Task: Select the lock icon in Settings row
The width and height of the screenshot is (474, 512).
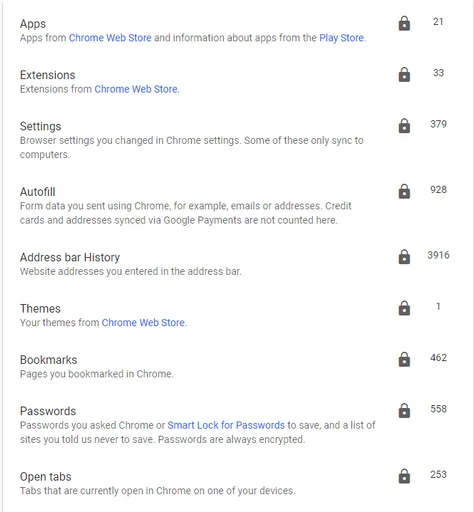Action: coord(404,126)
